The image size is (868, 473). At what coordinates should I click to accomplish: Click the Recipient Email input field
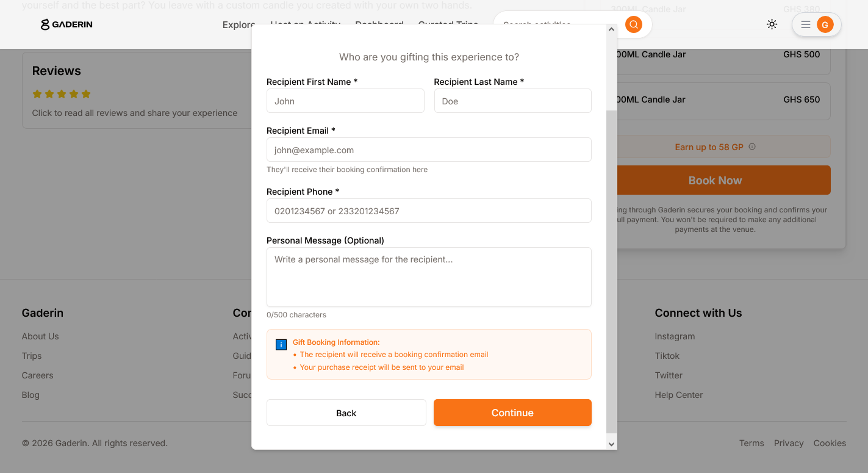[x=429, y=150]
